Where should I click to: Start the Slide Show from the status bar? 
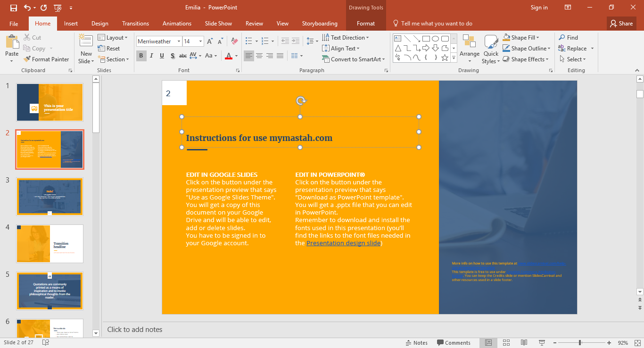pyautogui.click(x=542, y=343)
